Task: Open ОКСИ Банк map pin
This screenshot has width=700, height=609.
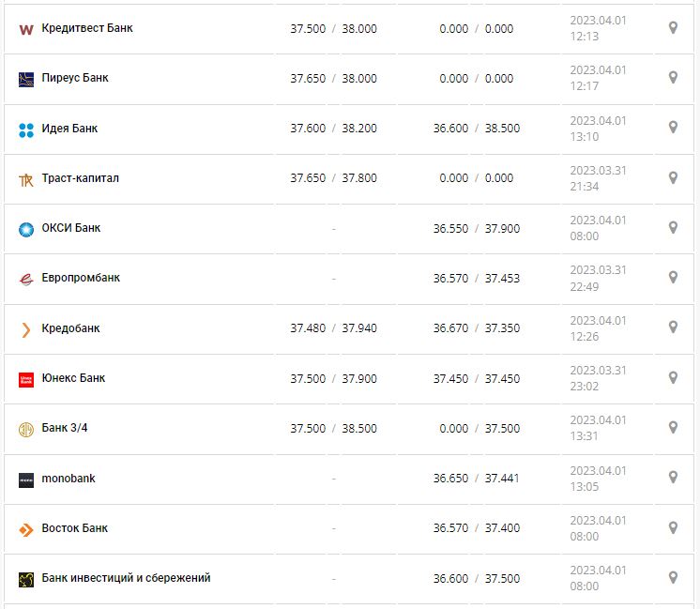Action: [x=673, y=227]
